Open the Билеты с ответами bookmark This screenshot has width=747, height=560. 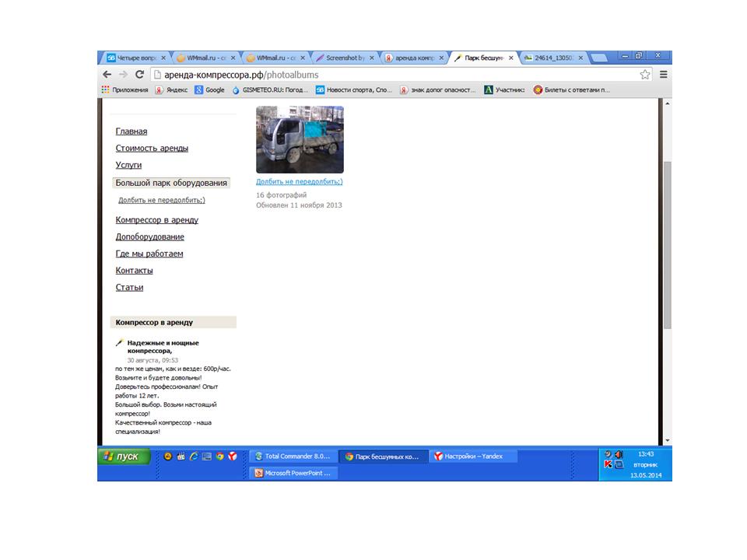[572, 89]
